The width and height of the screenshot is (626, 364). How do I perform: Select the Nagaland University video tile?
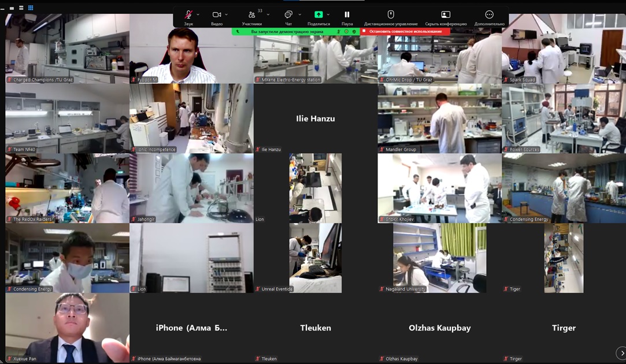point(439,258)
